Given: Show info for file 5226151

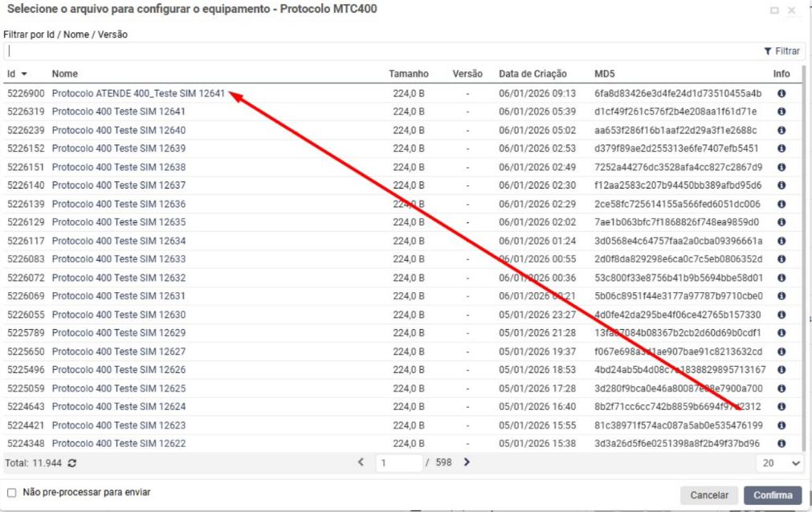Looking at the screenshot, I should [x=781, y=167].
